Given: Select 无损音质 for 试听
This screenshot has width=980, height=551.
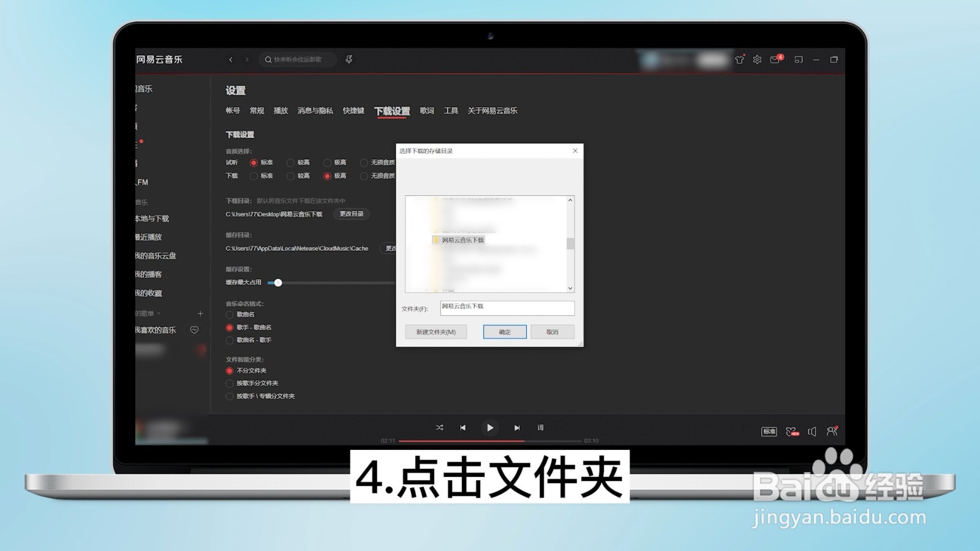Looking at the screenshot, I should [364, 163].
